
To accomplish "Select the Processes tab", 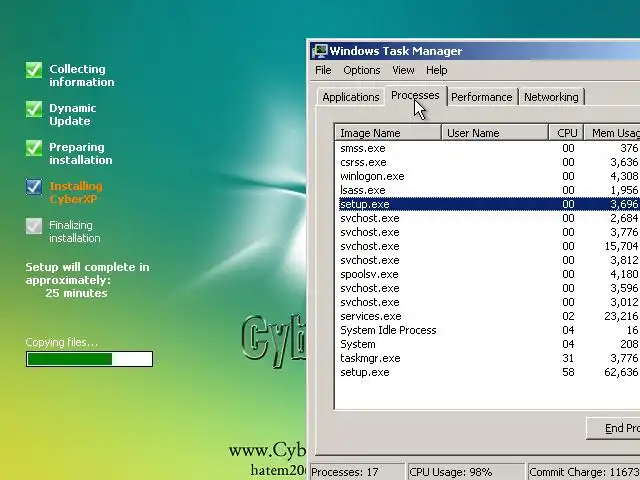I will point(415,96).
